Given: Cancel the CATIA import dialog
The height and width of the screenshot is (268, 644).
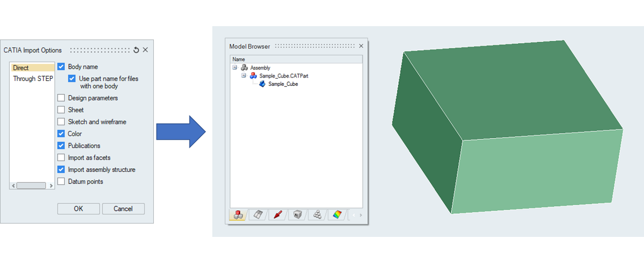Looking at the screenshot, I should coord(123,209).
